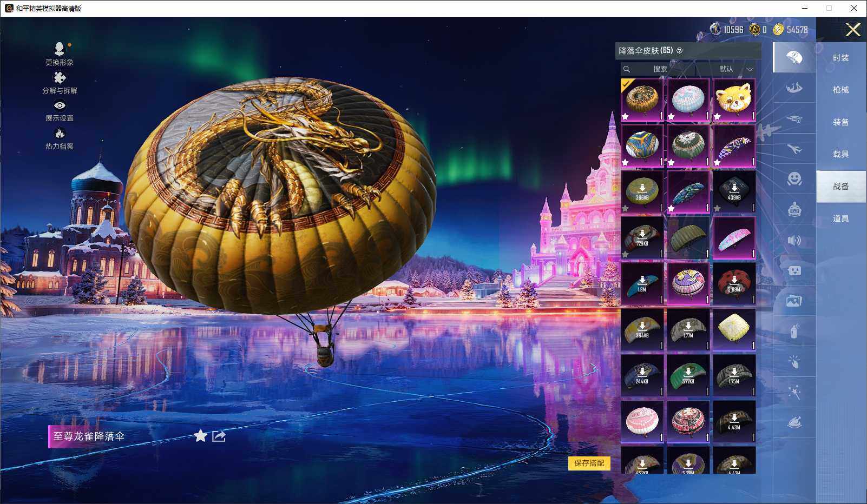Select the 战备 tab
This screenshot has height=504, width=867.
coord(841,187)
